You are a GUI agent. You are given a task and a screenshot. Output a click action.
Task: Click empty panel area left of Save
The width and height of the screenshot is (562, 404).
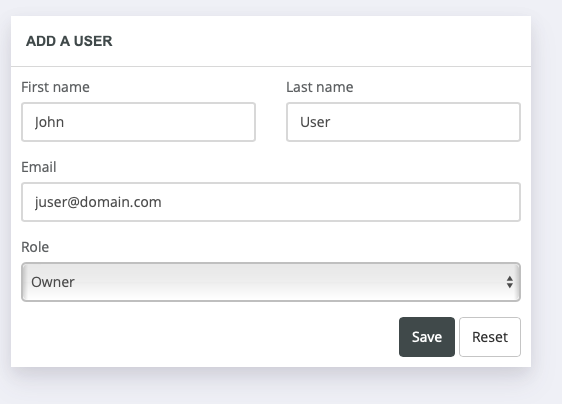pyautogui.click(x=208, y=337)
